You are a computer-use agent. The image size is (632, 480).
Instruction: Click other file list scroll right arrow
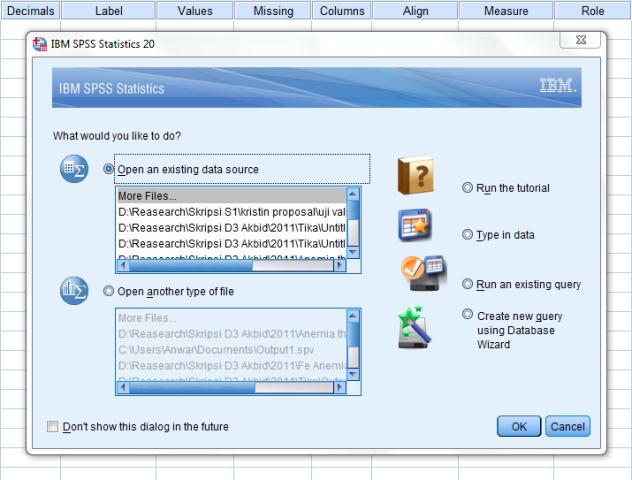pyautogui.click(x=339, y=387)
